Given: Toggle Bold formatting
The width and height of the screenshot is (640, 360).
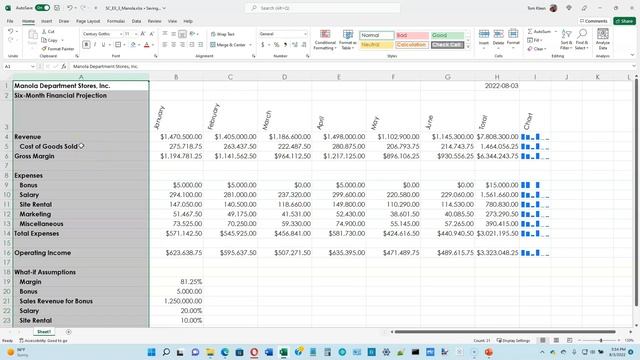Looking at the screenshot, I should click(x=86, y=44).
